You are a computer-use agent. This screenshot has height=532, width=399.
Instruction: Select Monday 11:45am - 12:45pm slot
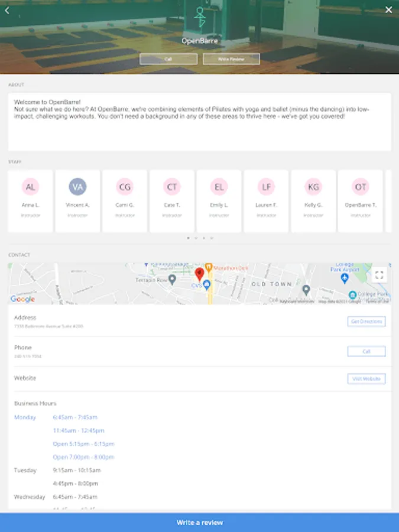pos(79,430)
